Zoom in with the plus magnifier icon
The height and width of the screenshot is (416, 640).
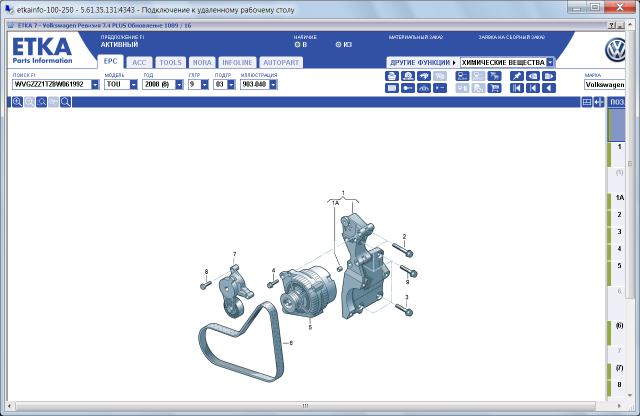pos(17,102)
